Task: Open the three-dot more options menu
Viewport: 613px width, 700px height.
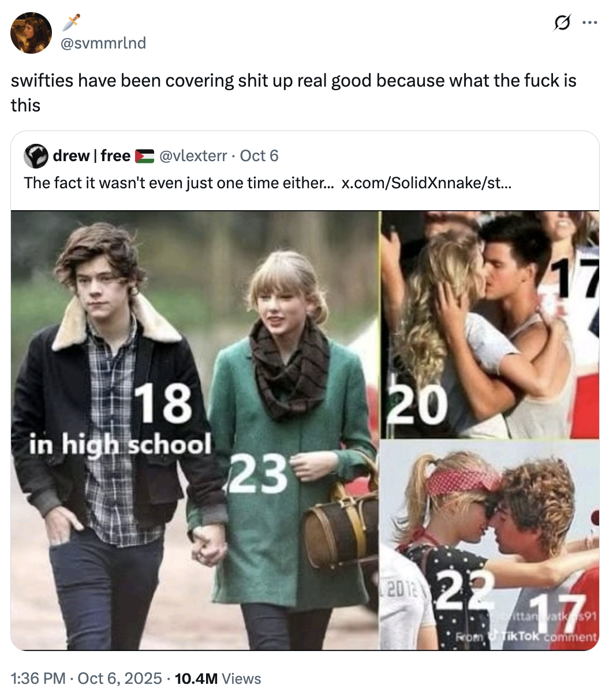Action: coord(590,23)
